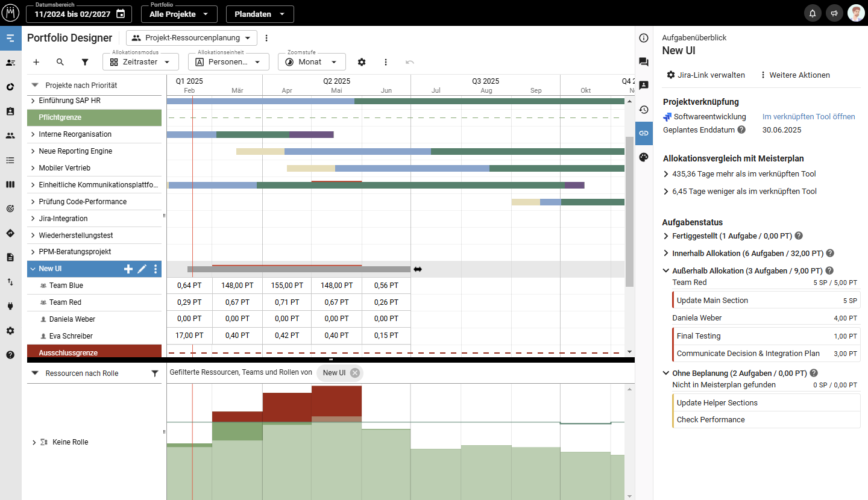Open the target icon in left sidebar
Screen dimensions: 868x500
[10, 208]
